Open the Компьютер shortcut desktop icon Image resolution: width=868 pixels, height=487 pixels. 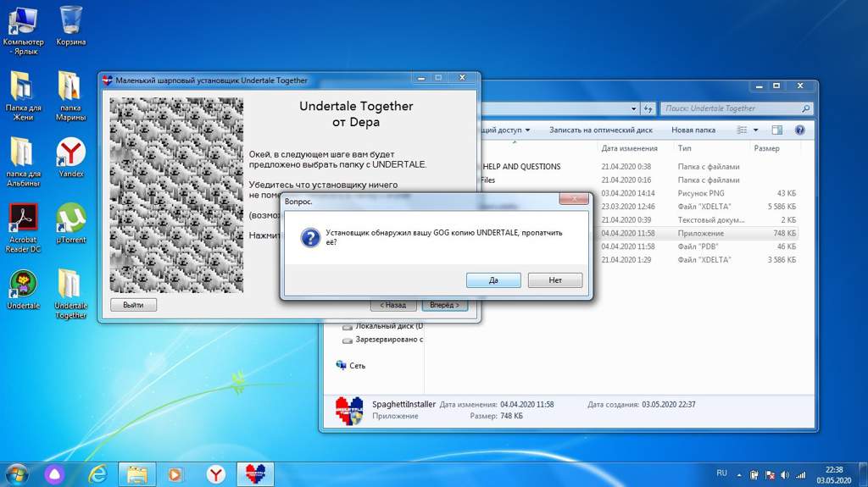click(x=23, y=30)
